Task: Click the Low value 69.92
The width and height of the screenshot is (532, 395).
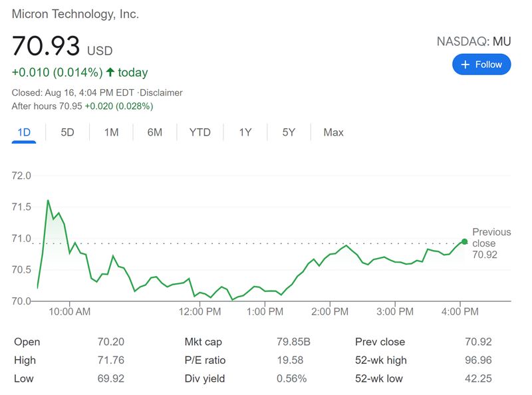Action: pyautogui.click(x=111, y=378)
